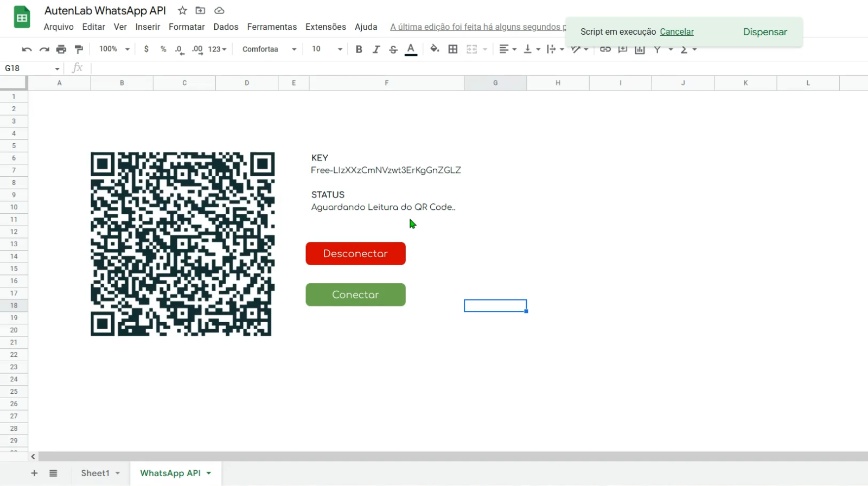
Task: Create a filter with the funnel icon
Action: (x=657, y=49)
